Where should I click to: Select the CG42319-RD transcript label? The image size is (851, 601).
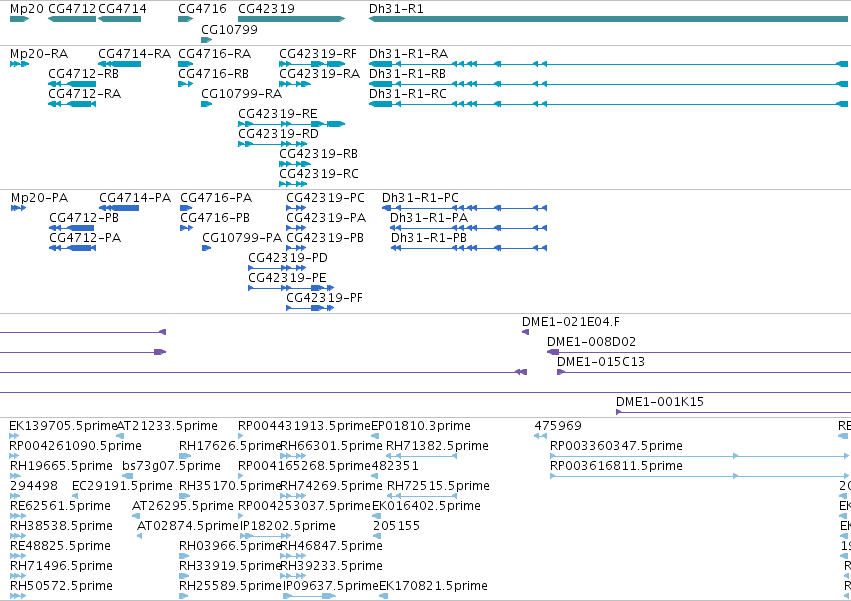[x=278, y=134]
